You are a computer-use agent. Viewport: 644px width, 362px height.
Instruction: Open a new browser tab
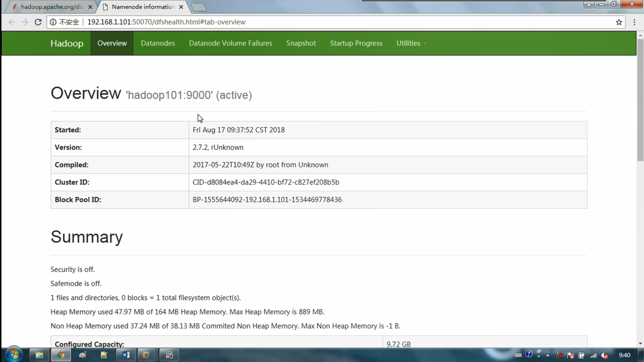tap(198, 7)
